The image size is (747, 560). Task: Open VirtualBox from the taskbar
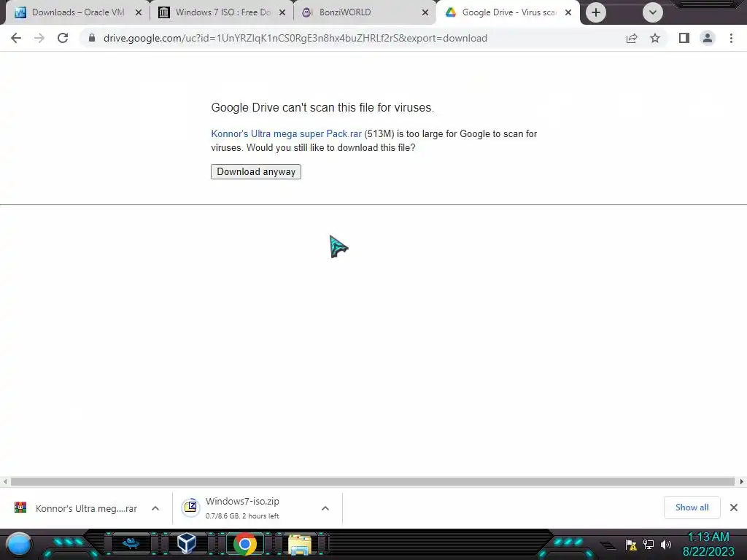pos(187,543)
